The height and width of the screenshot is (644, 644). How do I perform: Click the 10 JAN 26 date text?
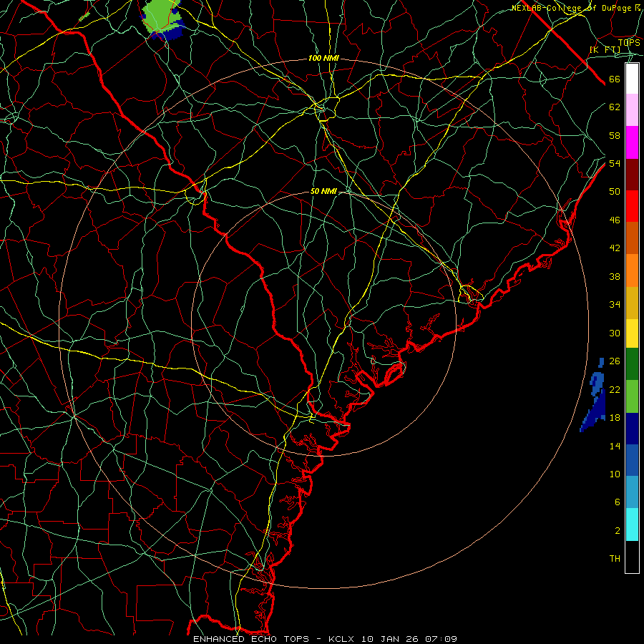coord(390,639)
